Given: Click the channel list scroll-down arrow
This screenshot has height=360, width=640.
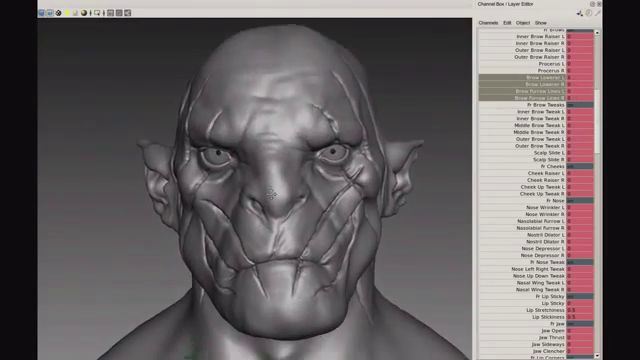Looking at the screenshot, I should [x=597, y=356].
